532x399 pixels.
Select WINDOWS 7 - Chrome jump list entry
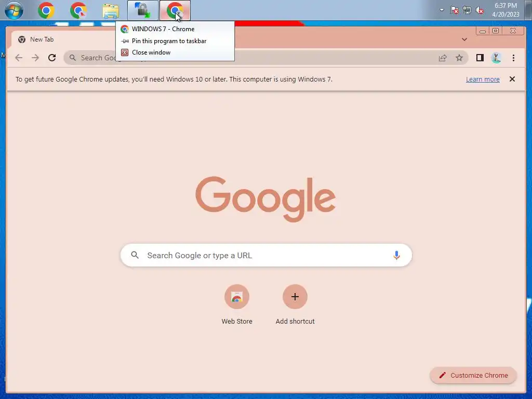175,29
